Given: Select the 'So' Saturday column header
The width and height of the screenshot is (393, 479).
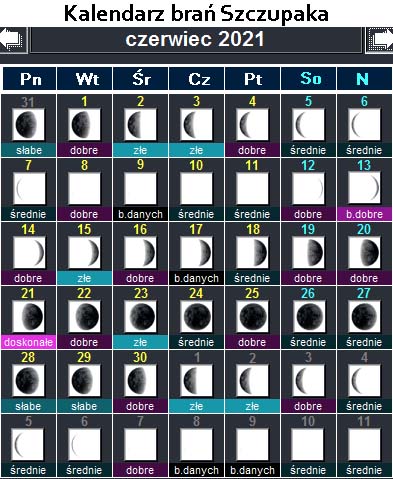Looking at the screenshot, I should [308, 79].
